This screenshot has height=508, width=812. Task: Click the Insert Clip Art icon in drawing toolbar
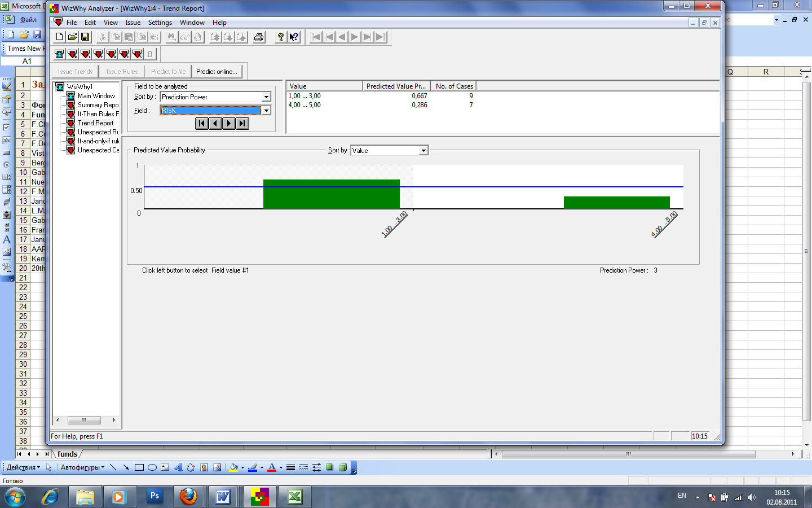[204, 467]
